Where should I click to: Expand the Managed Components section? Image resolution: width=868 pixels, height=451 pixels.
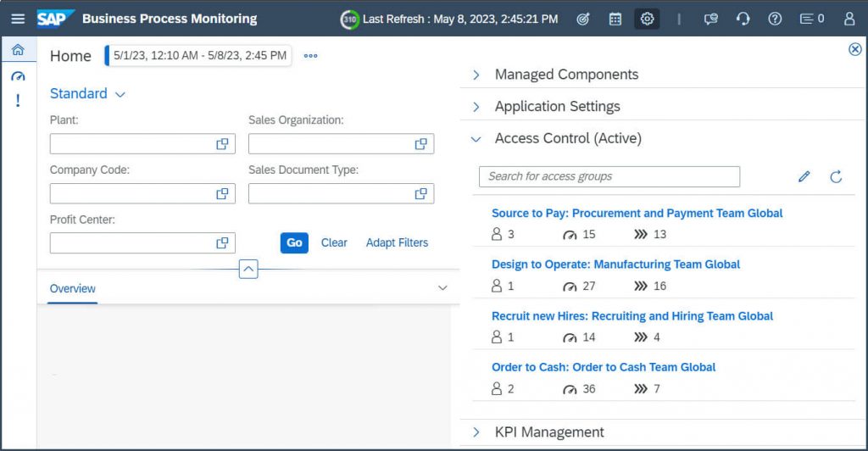point(476,75)
